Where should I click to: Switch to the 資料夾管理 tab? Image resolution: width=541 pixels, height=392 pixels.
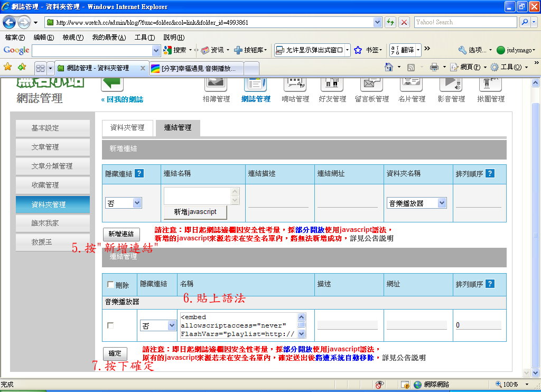(127, 128)
